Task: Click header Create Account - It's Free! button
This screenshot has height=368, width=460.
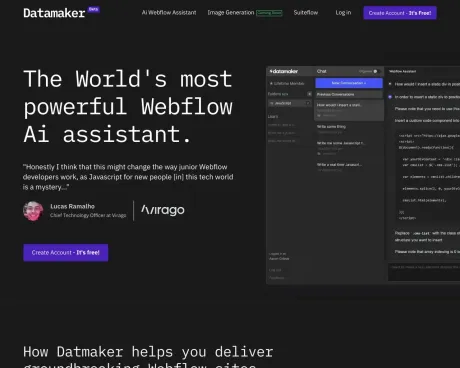Action: (x=400, y=13)
